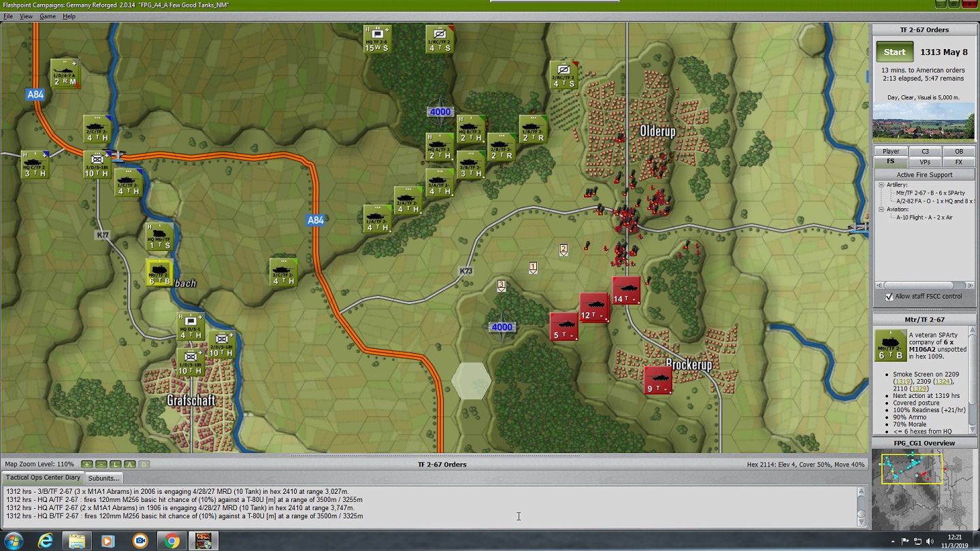This screenshot has height=551, width=980.
Task: Select the 3/A/TF 2 tank unit counter
Action: click(x=439, y=182)
